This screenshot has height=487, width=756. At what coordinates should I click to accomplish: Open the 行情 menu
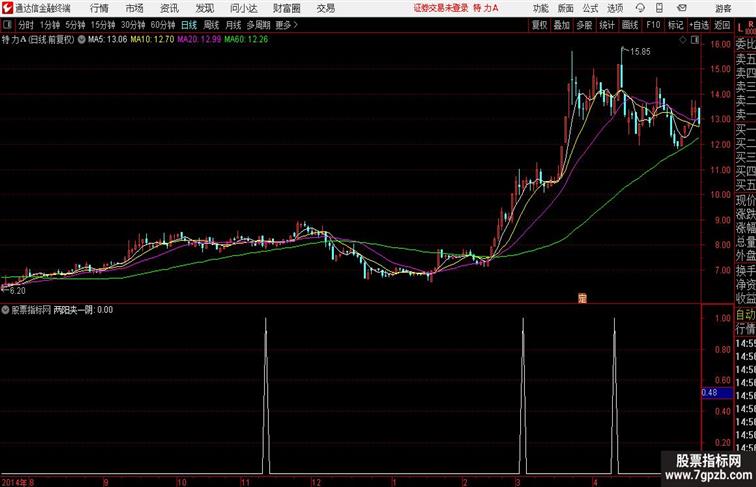tap(99, 8)
